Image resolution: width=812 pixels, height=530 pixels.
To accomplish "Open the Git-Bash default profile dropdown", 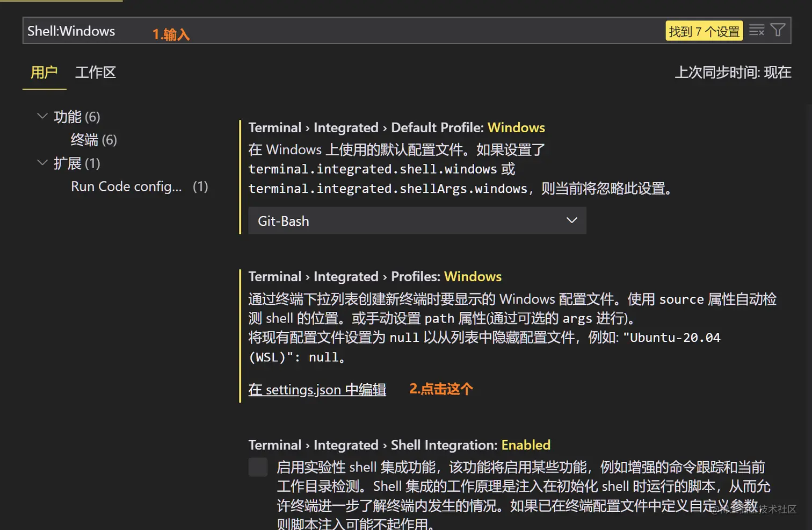I will click(417, 221).
